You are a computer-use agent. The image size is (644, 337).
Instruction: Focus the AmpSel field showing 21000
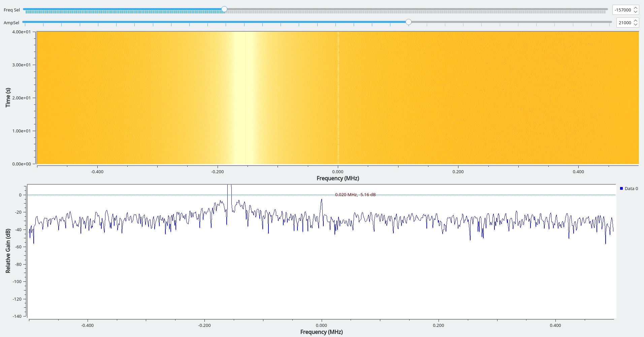(624, 23)
